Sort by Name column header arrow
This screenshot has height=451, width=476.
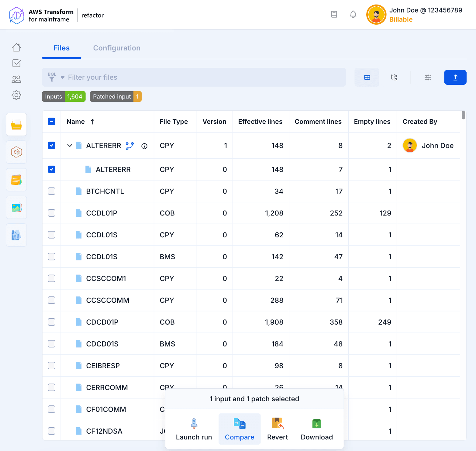pos(93,122)
